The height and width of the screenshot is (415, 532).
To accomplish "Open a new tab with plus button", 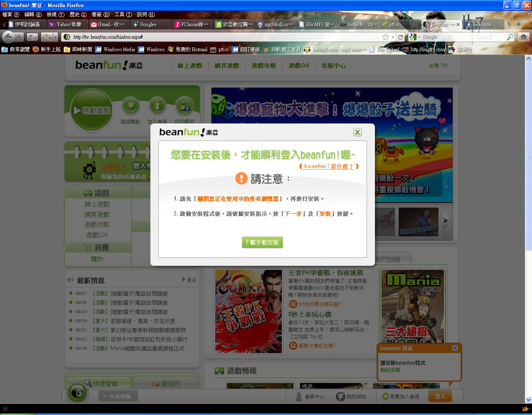I will 518,24.
